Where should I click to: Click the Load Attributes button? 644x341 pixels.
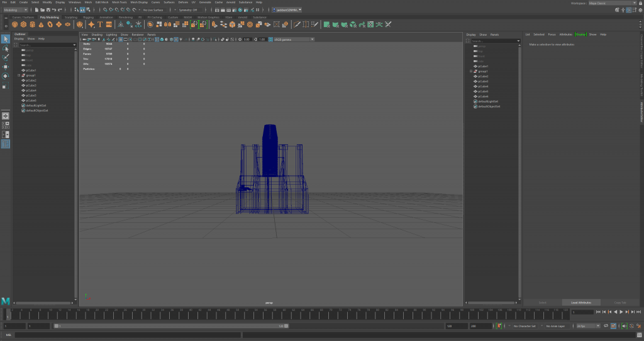pos(580,302)
